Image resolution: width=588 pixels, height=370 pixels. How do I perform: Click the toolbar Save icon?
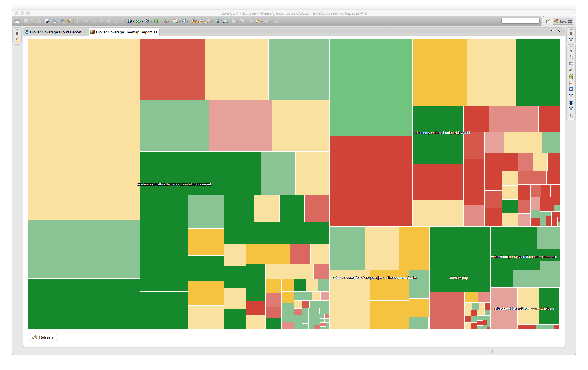click(26, 22)
